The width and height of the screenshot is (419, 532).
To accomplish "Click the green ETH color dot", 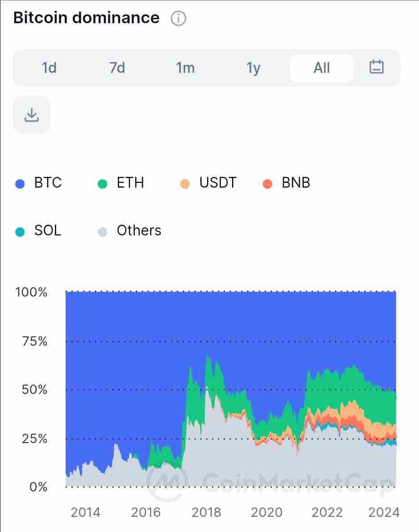I will [103, 184].
